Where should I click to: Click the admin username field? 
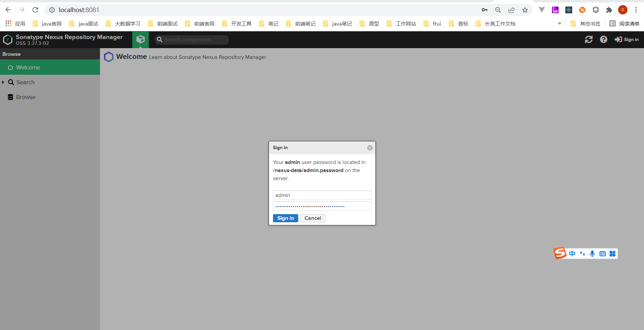point(322,195)
